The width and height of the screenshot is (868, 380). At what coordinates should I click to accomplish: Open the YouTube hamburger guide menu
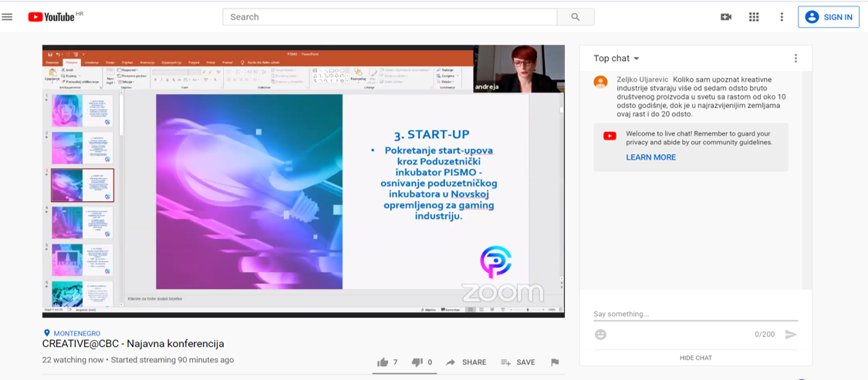pos(8,17)
